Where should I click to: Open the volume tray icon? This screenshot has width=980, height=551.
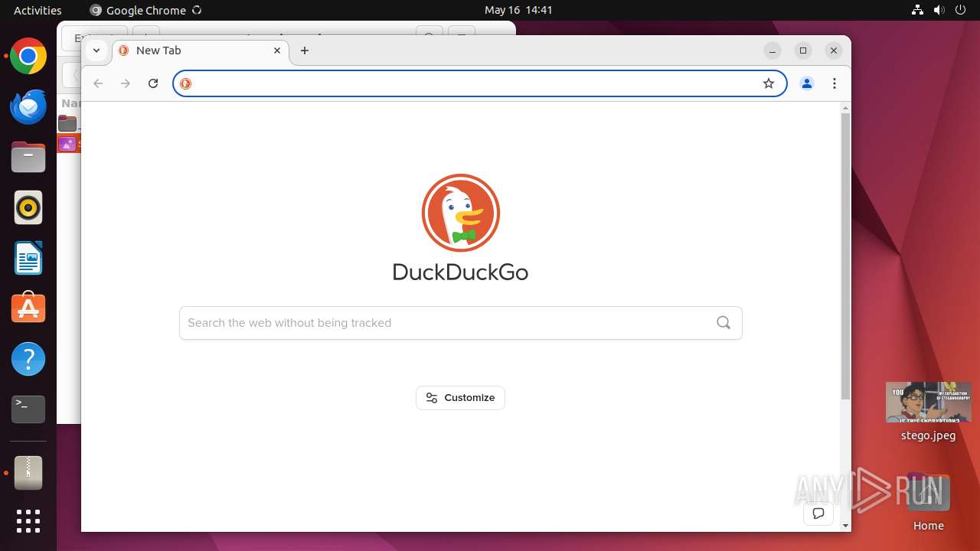(x=939, y=10)
